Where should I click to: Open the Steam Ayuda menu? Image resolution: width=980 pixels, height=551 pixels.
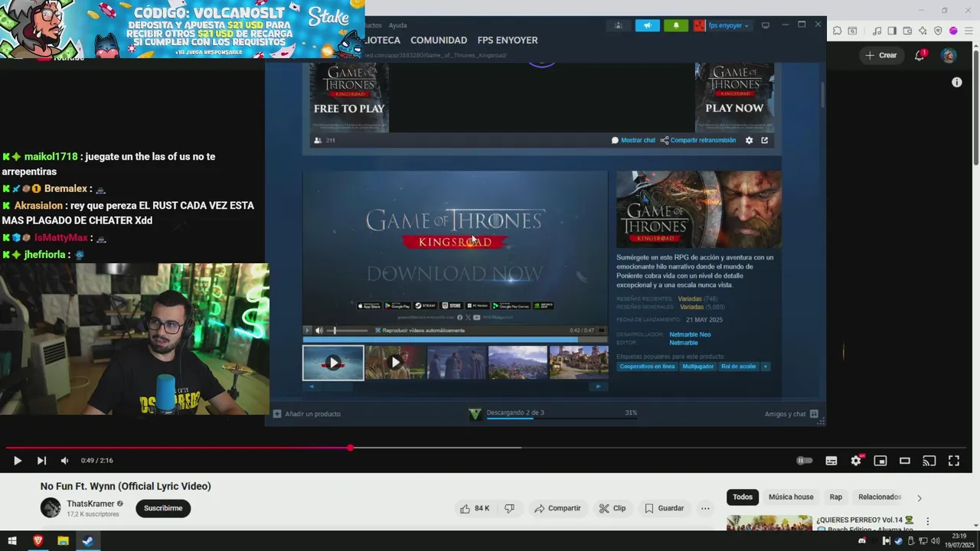coord(398,25)
